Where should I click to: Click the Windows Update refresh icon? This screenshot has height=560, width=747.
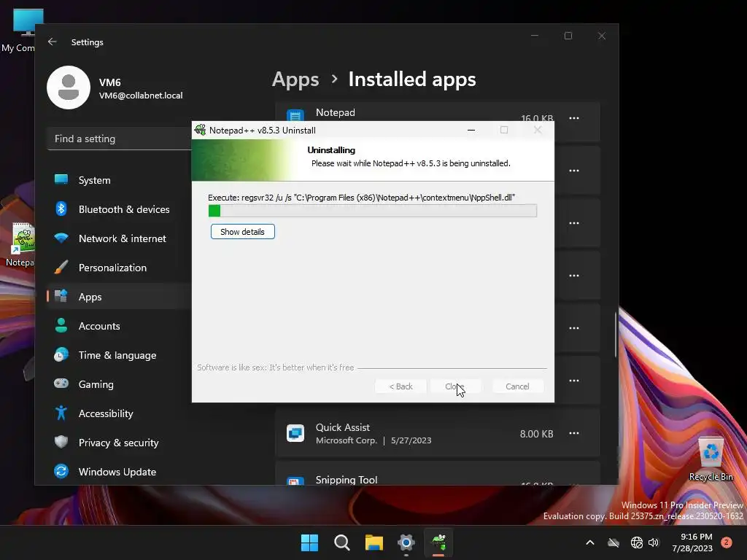[x=61, y=471]
